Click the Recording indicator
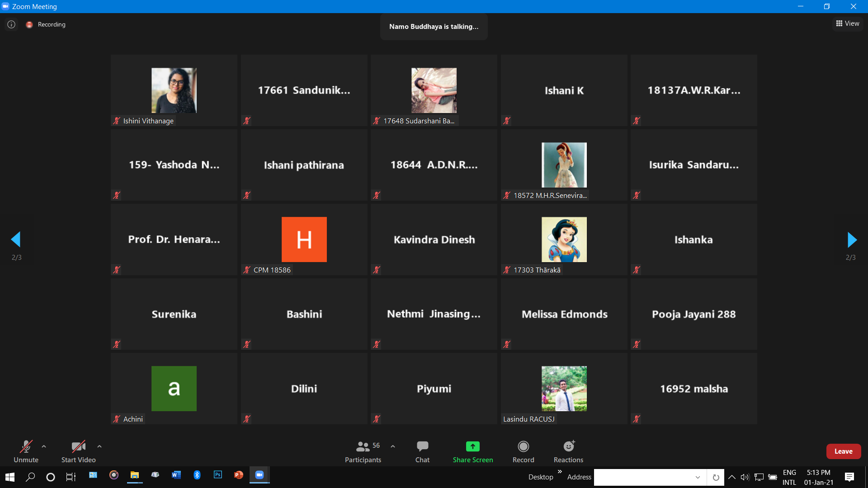Screen dimensions: 868x488 click(x=46, y=24)
